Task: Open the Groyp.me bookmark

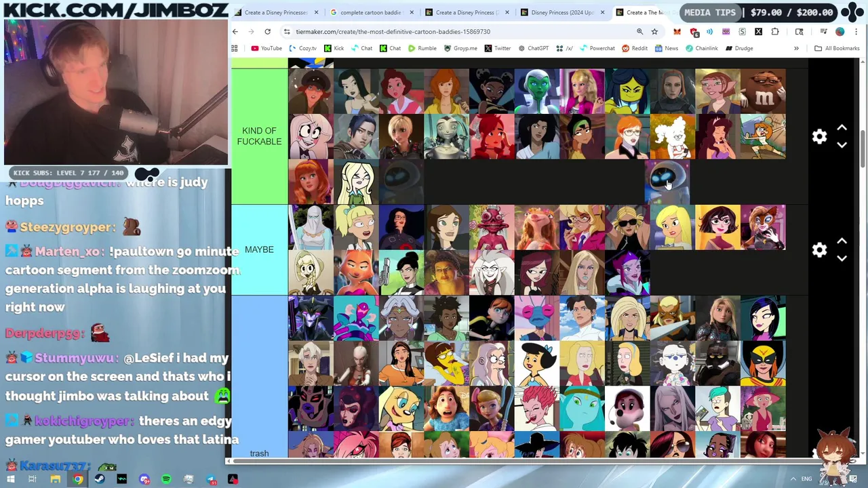Action: [460, 48]
